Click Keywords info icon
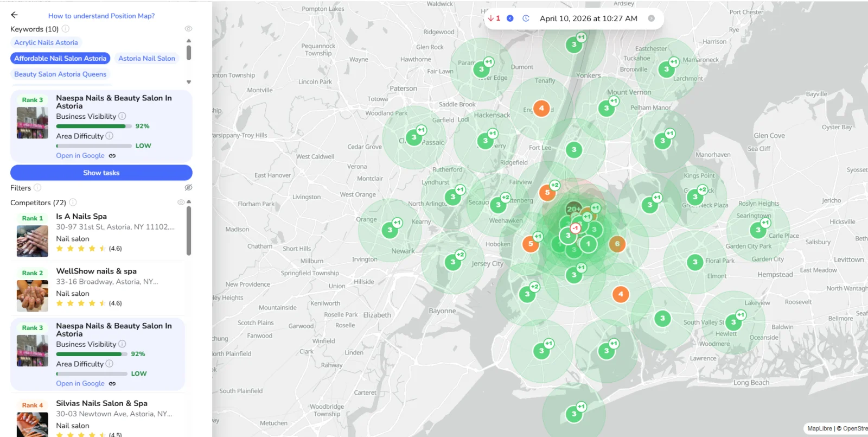868x437 pixels. (66, 29)
